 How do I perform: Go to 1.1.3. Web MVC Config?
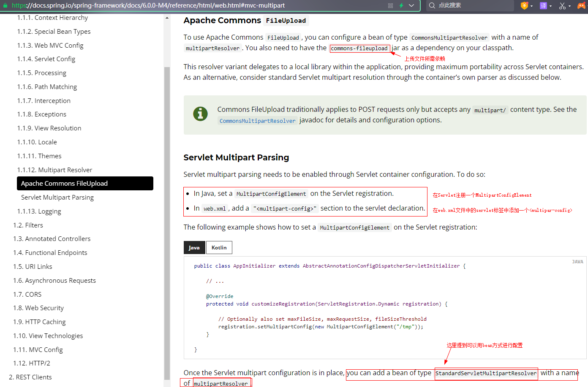pos(50,46)
